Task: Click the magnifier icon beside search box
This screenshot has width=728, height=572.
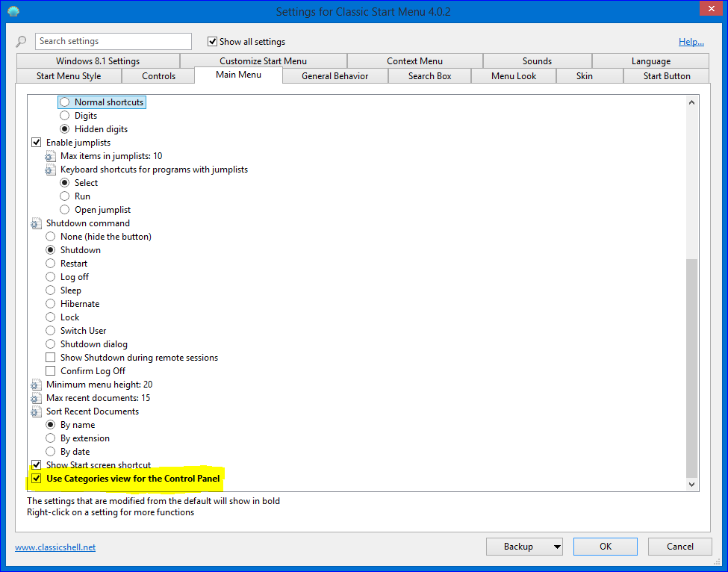Action: (x=21, y=42)
